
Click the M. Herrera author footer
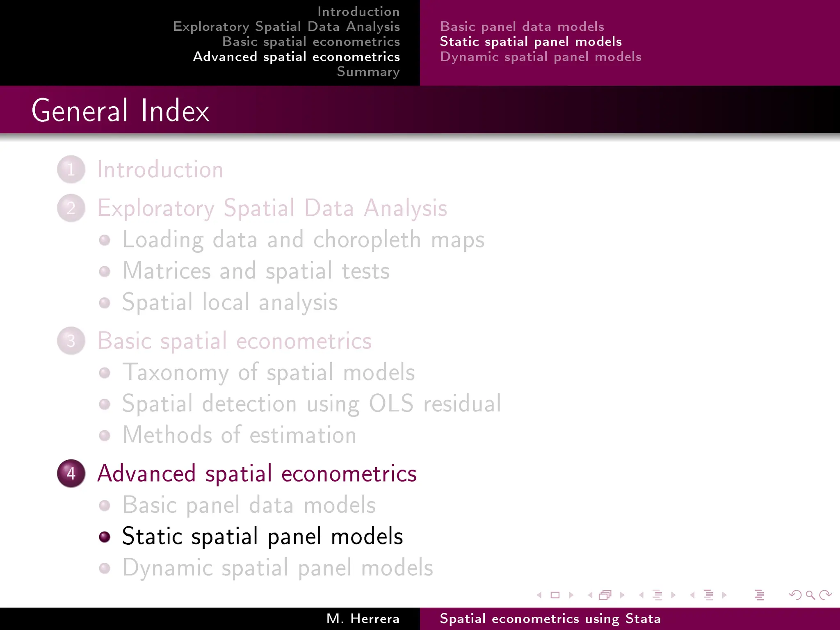click(363, 619)
